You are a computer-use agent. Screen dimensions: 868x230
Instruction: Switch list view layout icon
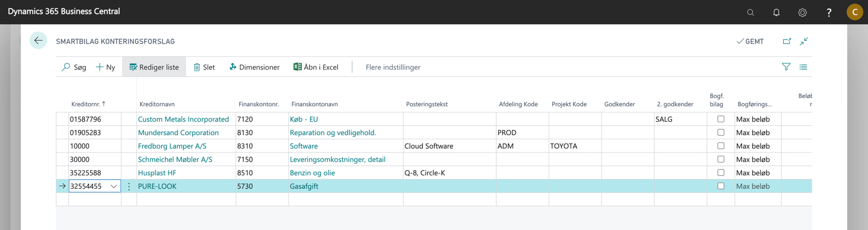[x=803, y=67]
